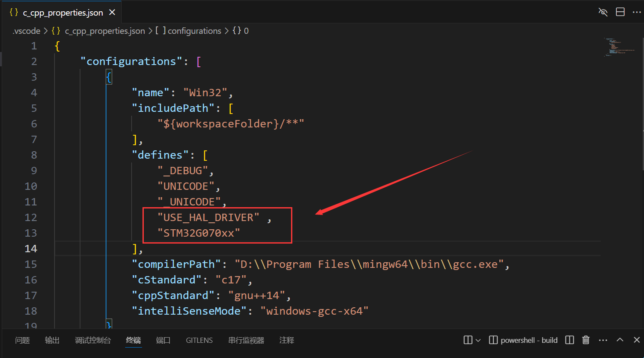The image size is (644, 358).
Task: Open the editor's More Actions ellipsis menu
Action: point(636,12)
